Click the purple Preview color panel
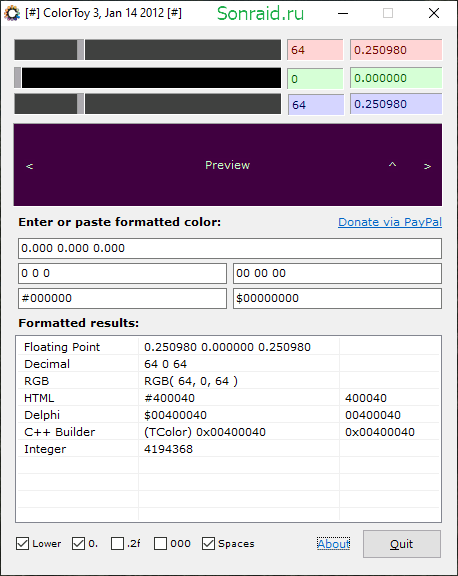The width and height of the screenshot is (458, 576). pos(228,165)
